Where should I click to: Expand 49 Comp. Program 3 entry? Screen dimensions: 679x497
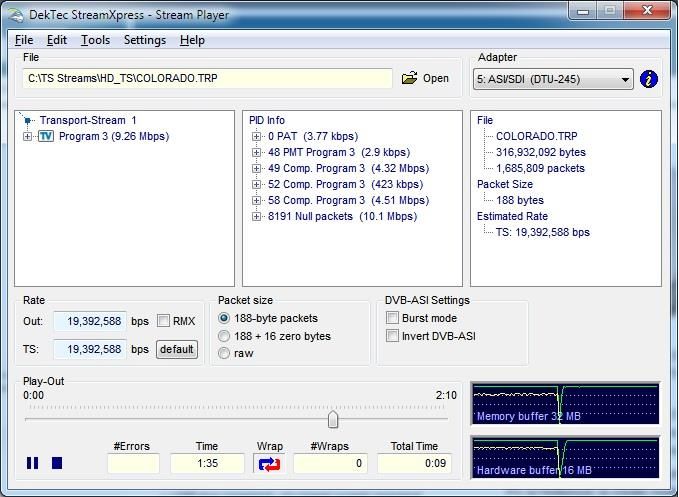256,168
